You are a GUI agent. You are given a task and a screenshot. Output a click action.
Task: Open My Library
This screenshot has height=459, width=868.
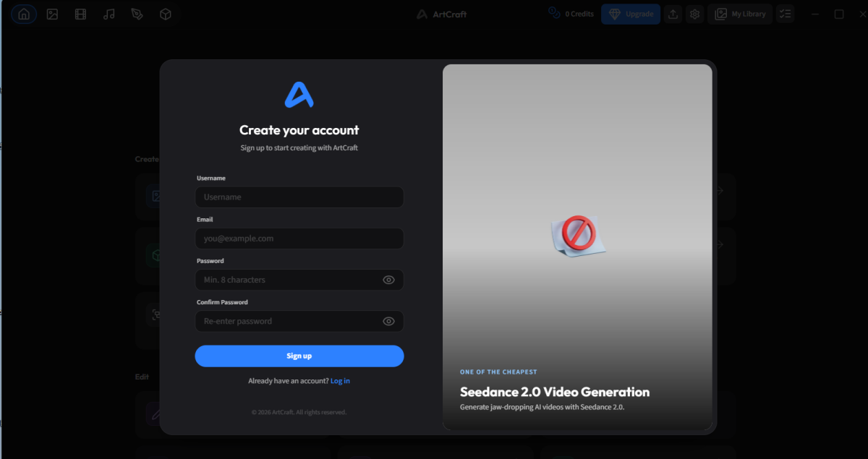coord(740,14)
